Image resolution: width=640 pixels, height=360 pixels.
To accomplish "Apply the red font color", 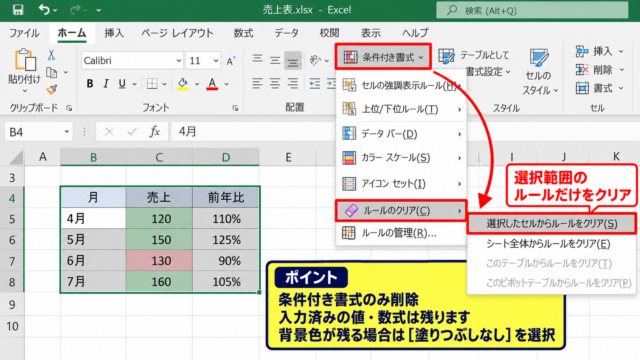I will click(x=212, y=84).
